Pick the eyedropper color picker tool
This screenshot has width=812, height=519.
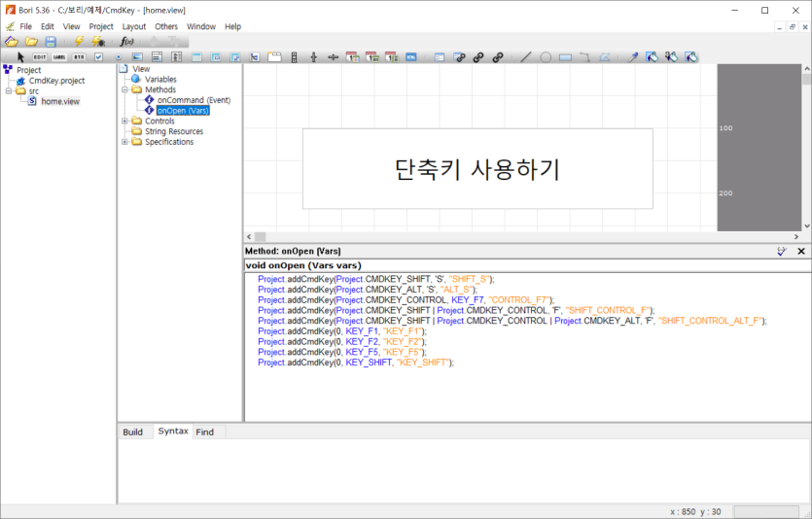632,57
